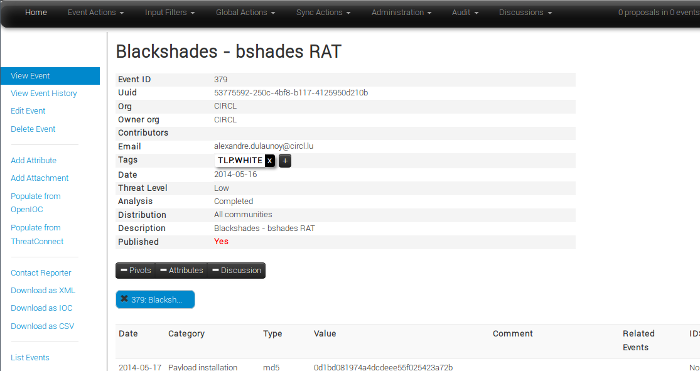Open Populate from OpenIOC
The image size is (700, 371).
(x=35, y=203)
